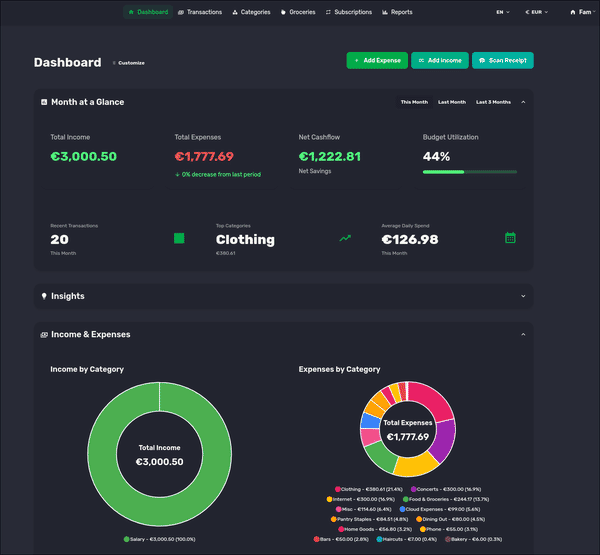
Task: Toggle the Clothing legend entry in Expenses chart
Action: (366, 489)
